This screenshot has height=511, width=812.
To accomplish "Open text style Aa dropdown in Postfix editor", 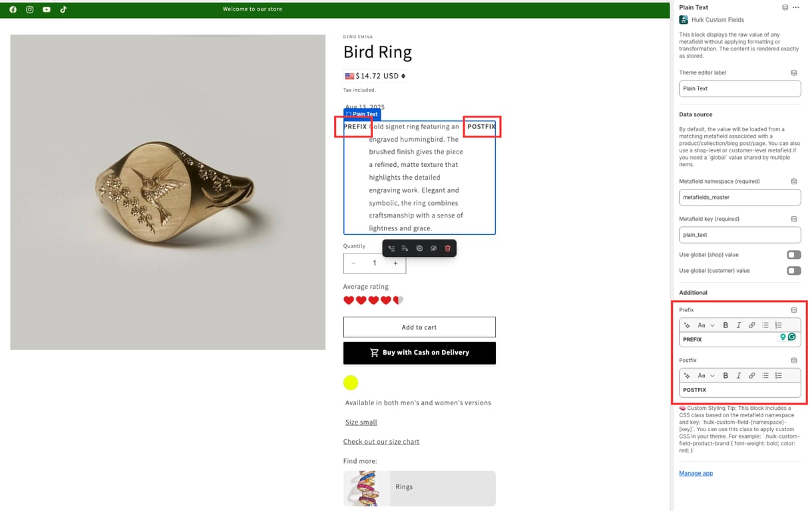I will 706,376.
